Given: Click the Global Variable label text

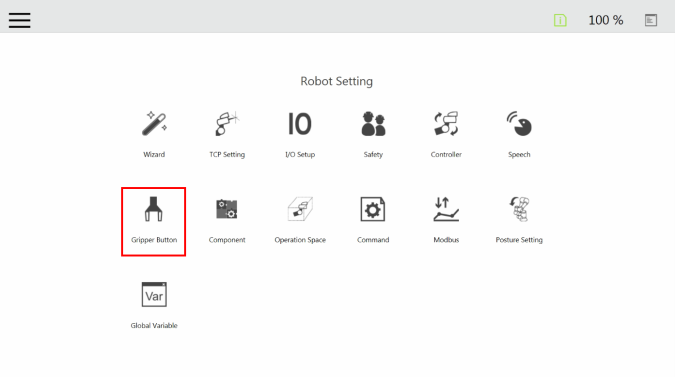Looking at the screenshot, I should (154, 326).
